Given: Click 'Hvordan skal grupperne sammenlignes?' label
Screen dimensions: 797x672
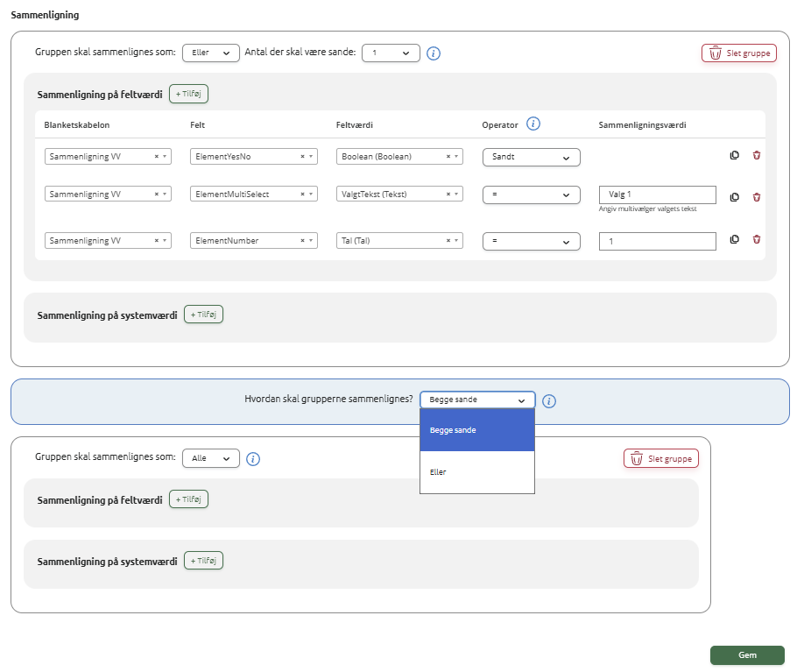Looking at the screenshot, I should pos(328,399).
